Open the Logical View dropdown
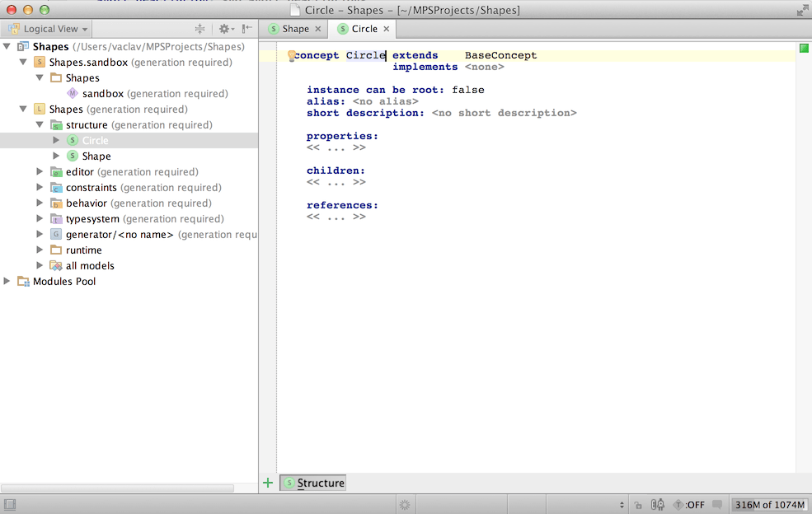 click(49, 29)
